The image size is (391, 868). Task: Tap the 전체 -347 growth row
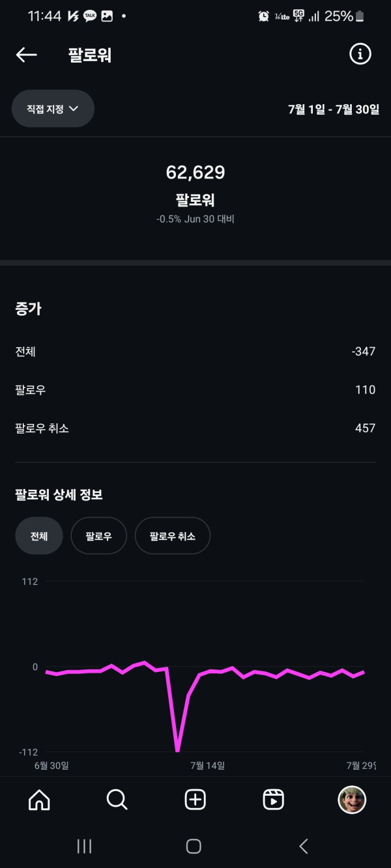coord(195,352)
